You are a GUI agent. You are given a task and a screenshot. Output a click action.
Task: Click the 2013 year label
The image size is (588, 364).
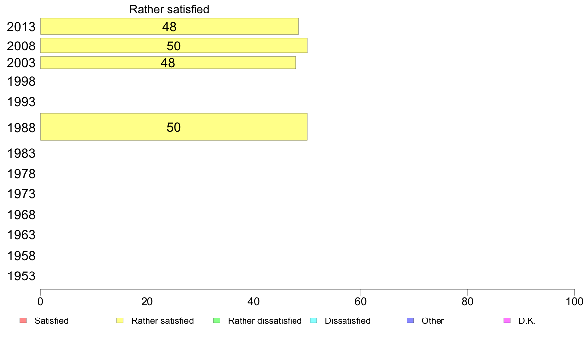coord(21,27)
